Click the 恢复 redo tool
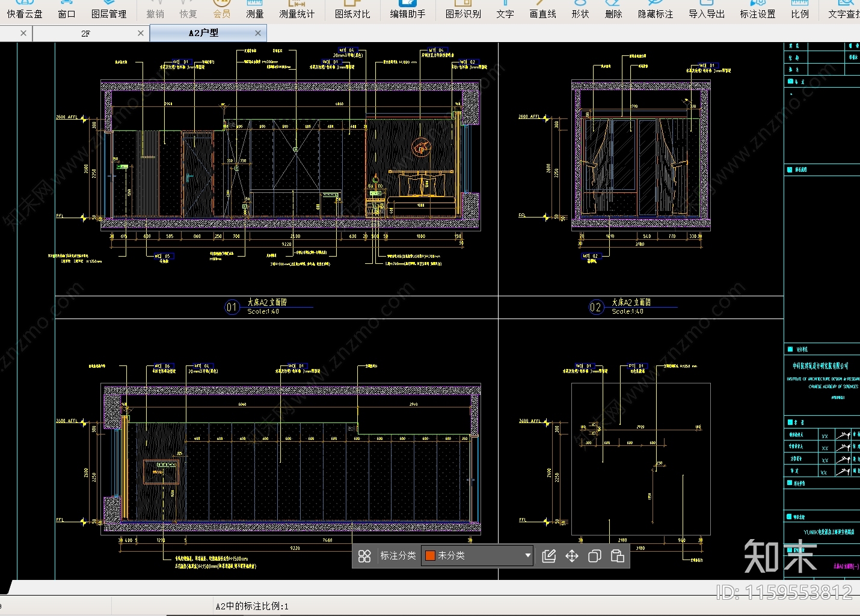 188,10
